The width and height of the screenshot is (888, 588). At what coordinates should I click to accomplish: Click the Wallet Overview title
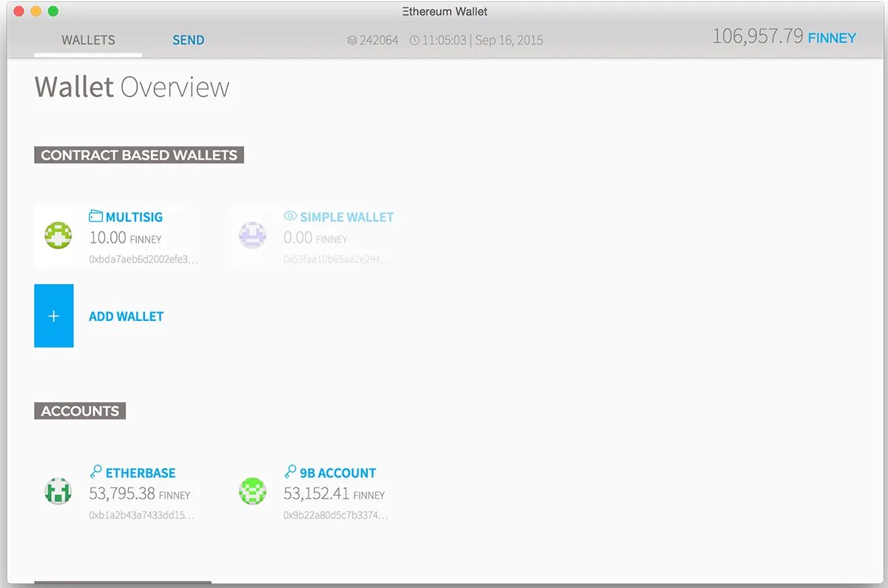click(132, 87)
